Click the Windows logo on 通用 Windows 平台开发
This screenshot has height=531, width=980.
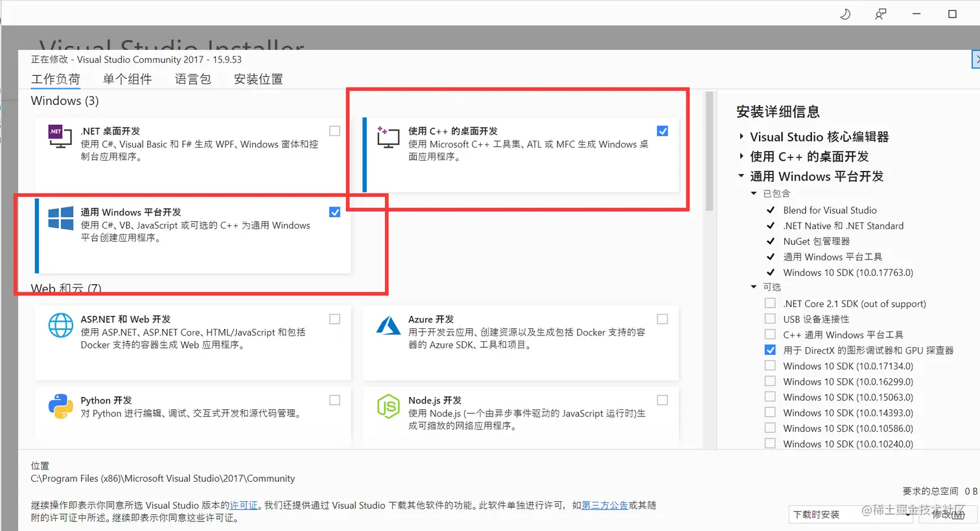[61, 218]
